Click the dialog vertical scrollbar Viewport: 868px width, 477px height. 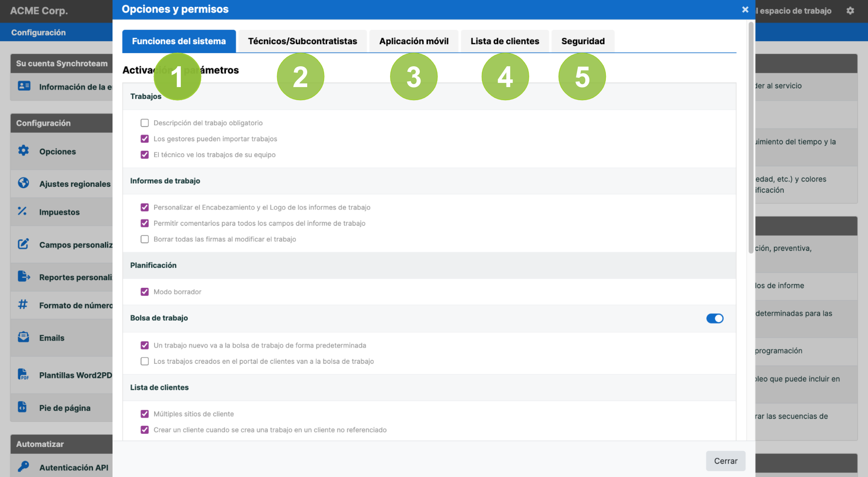point(751,138)
